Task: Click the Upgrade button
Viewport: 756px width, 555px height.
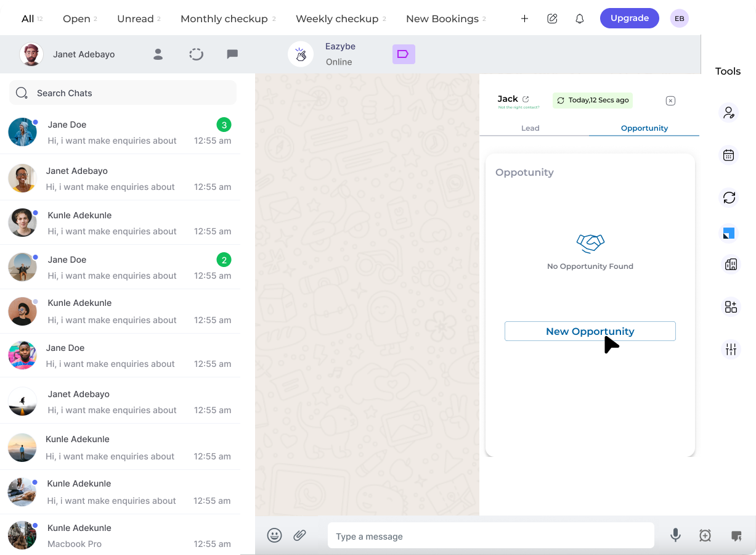Action: (x=629, y=18)
